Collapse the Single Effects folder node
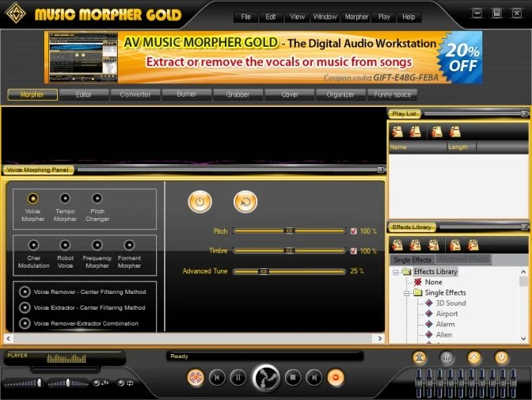This screenshot has width=532, height=400. point(406,293)
